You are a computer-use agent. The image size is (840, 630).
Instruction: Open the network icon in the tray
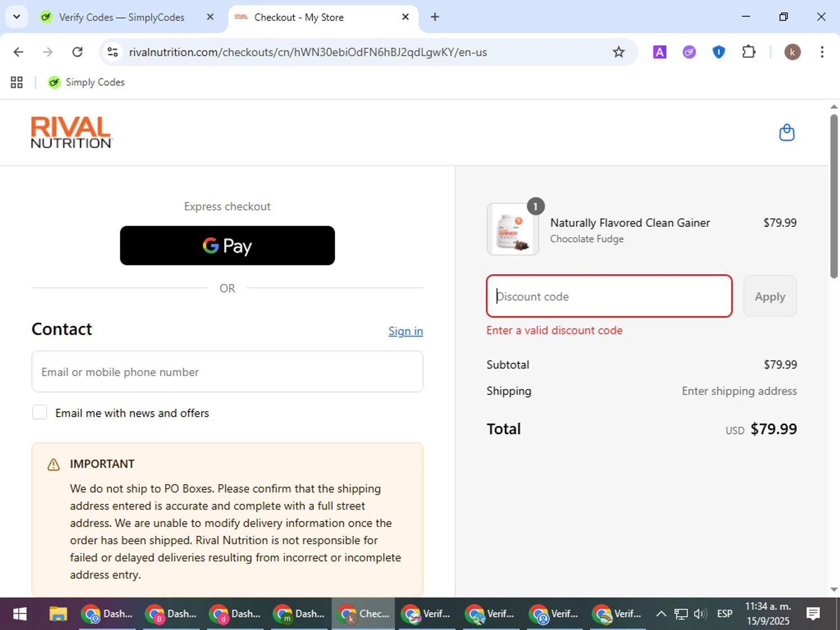[680, 614]
